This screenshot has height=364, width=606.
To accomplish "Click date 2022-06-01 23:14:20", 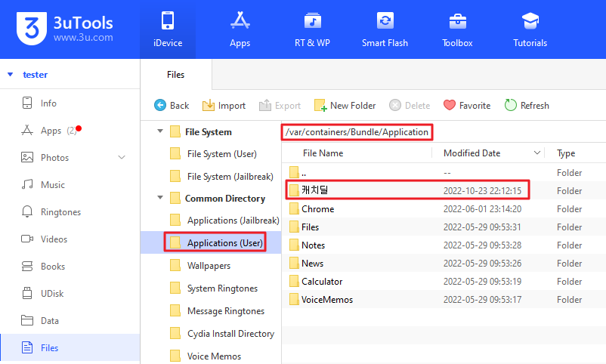I will tap(482, 209).
